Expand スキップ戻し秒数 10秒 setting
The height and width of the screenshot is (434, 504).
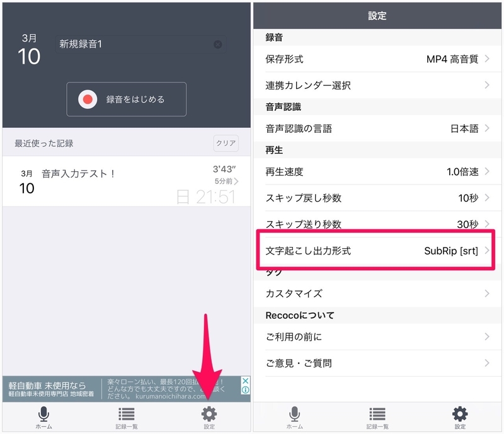click(x=377, y=198)
